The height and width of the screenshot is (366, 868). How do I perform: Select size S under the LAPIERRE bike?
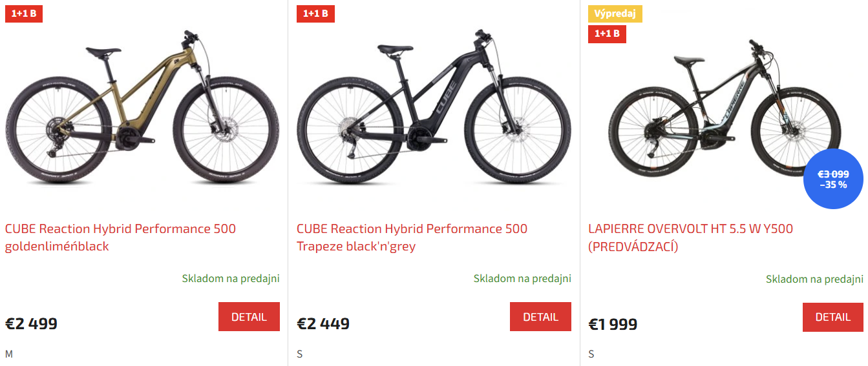[591, 354]
